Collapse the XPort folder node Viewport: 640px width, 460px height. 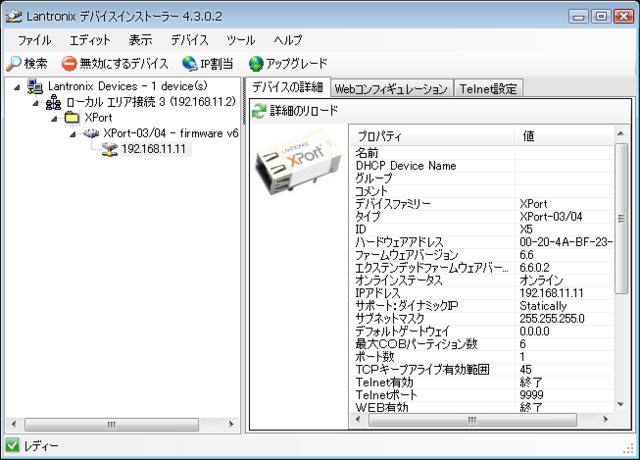coord(54,118)
